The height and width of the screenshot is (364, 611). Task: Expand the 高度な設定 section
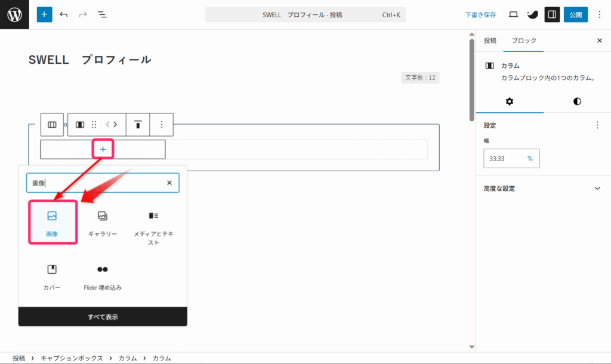[x=543, y=188]
